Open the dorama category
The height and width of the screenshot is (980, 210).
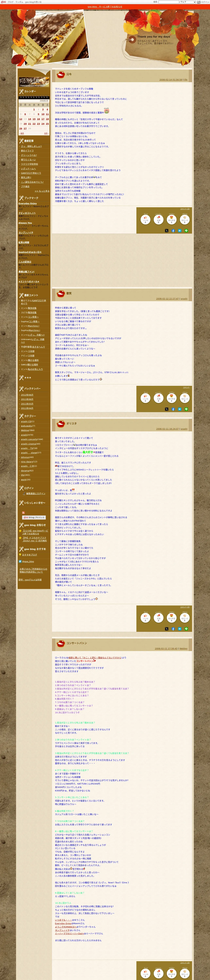(25, 471)
